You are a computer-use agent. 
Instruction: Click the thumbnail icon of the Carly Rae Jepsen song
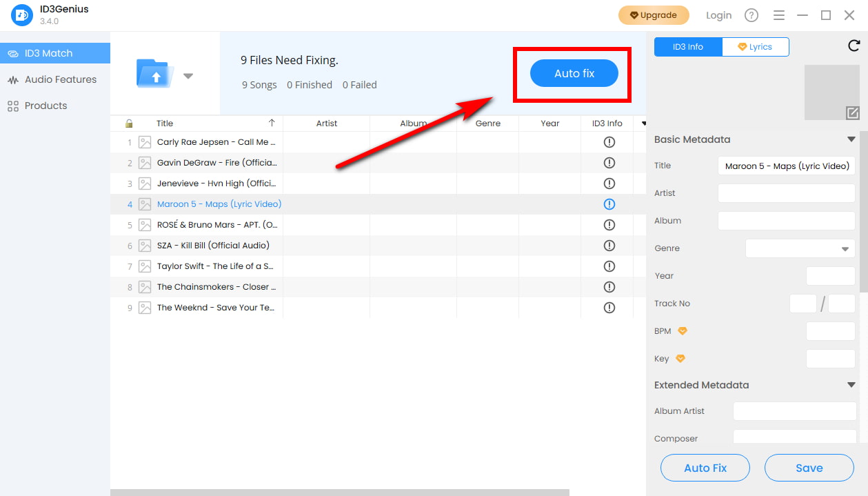[x=145, y=142]
